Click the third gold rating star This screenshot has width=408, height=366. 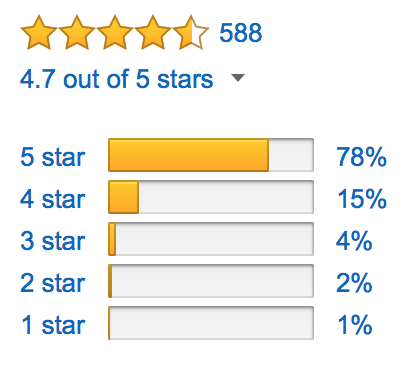(115, 33)
